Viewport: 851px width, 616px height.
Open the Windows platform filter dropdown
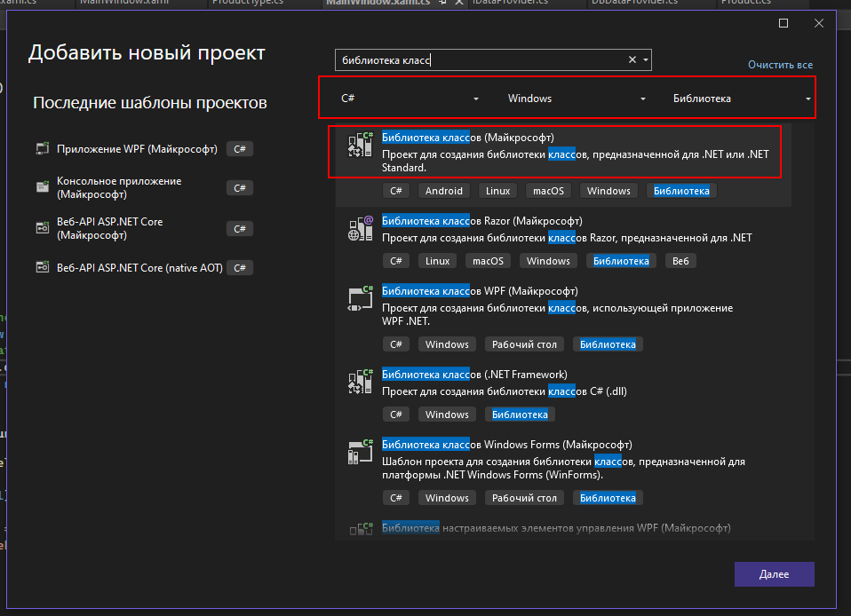(576, 99)
